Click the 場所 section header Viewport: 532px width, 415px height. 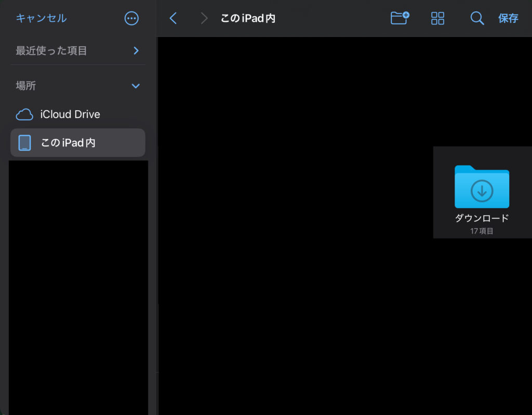pyautogui.click(x=26, y=86)
